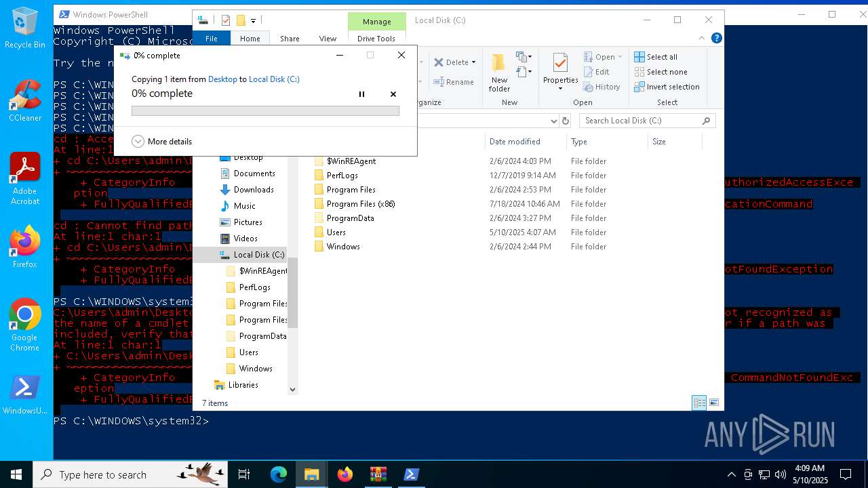Switch to PowerShell via taskbar icon
This screenshot has width=868, height=488.
point(411,474)
